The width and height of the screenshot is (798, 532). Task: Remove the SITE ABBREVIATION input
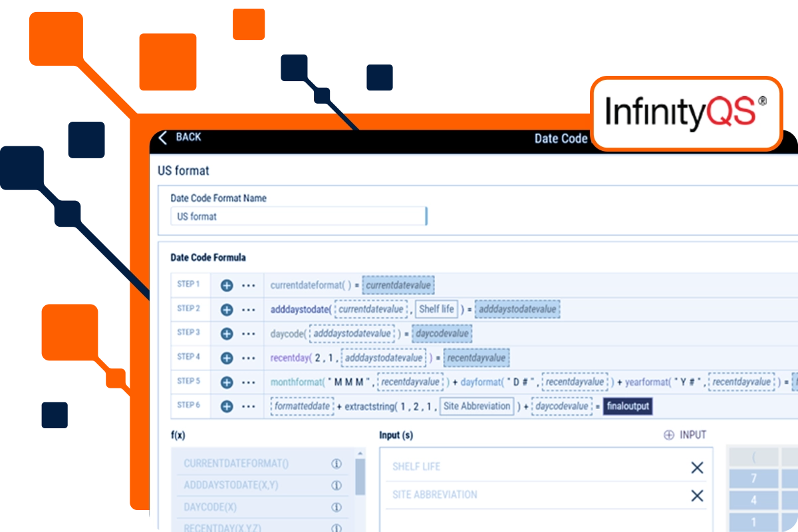[x=696, y=495]
